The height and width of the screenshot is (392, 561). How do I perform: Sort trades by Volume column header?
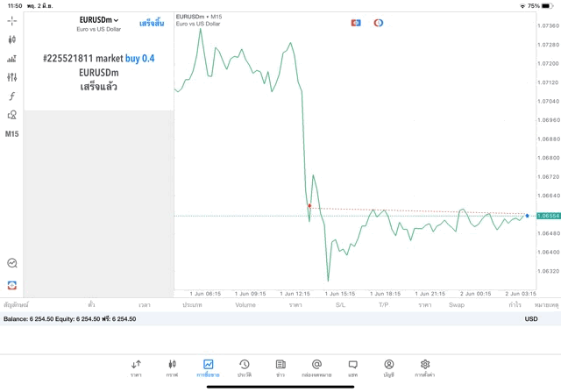pyautogui.click(x=245, y=305)
